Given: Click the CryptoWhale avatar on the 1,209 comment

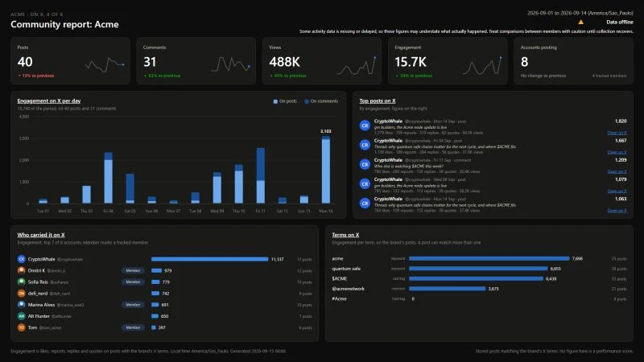Looking at the screenshot, I should pos(365,164).
